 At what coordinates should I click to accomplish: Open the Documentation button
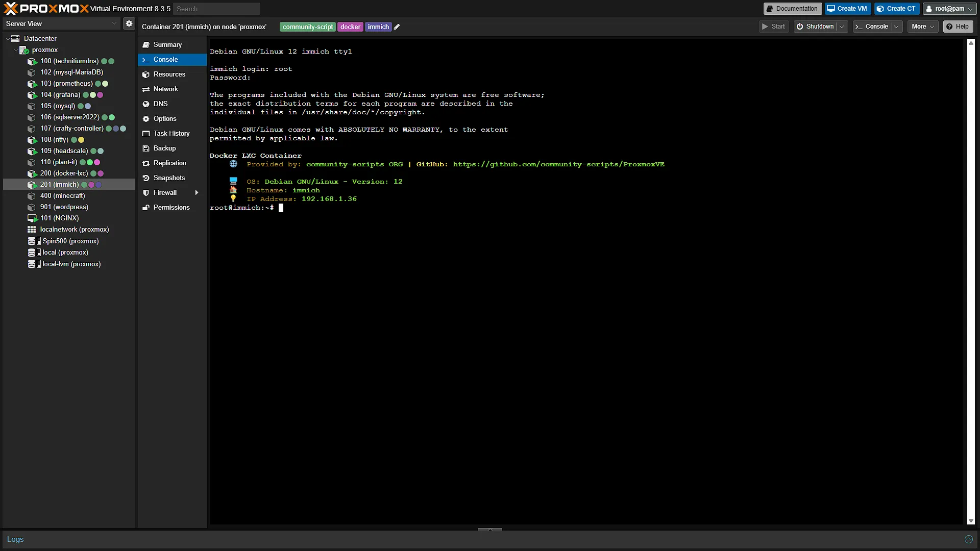tap(792, 9)
